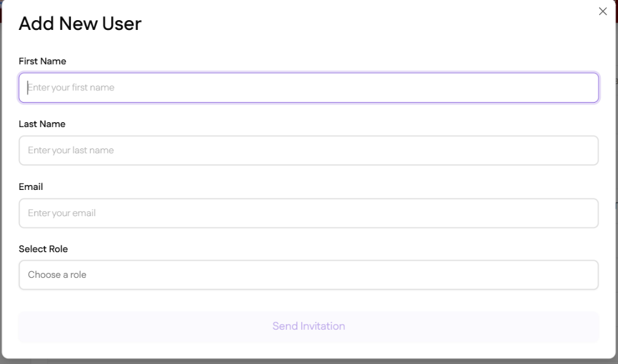Click the "Email" field label
Image resolution: width=618 pixels, height=364 pixels.
(31, 187)
